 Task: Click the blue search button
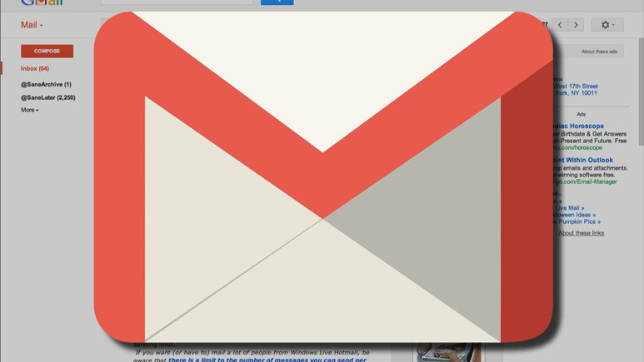click(277, 2)
